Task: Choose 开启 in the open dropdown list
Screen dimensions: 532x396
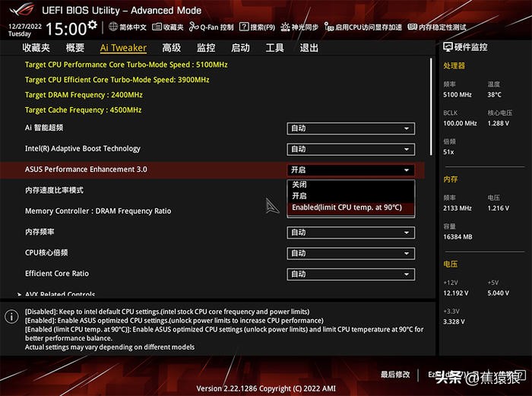Action: pos(351,196)
